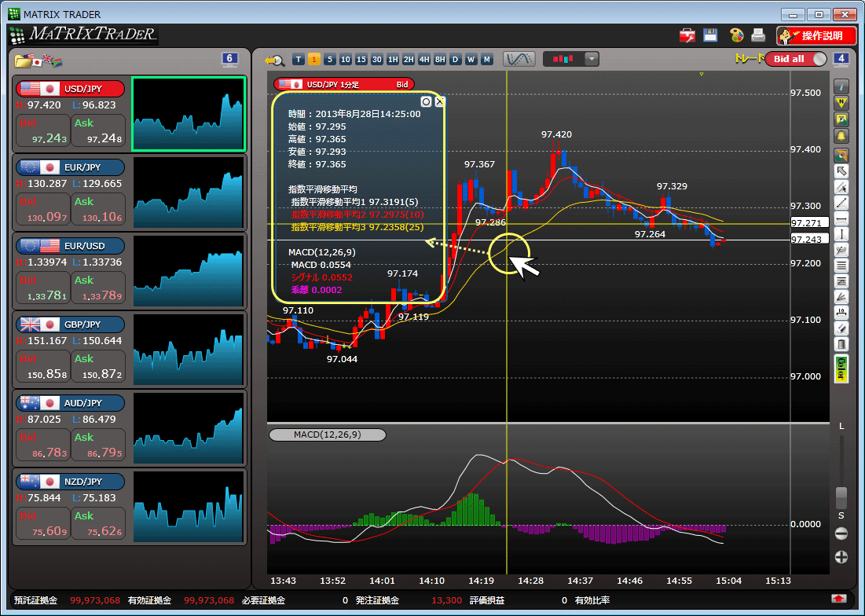
Task: Click the monitor icon labeled 6
Action: (x=229, y=59)
